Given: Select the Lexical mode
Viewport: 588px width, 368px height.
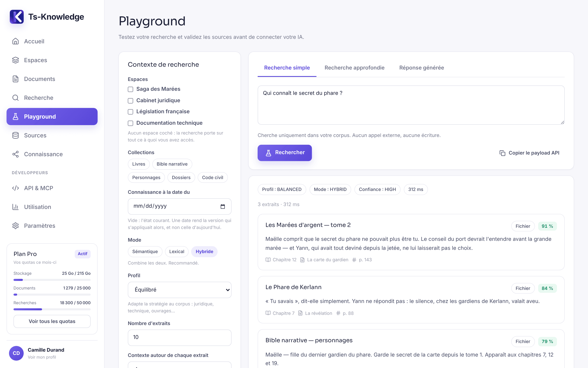Looking at the screenshot, I should point(177,252).
